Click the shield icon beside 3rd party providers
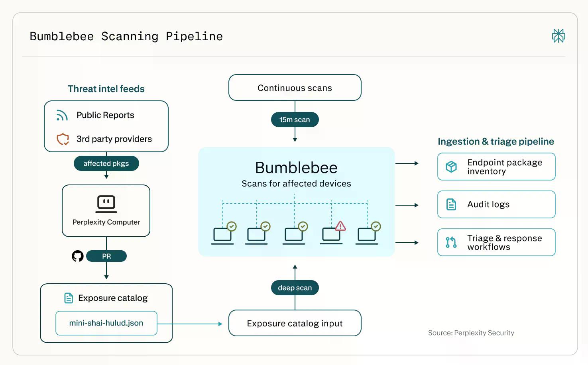588x365 pixels. pyautogui.click(x=63, y=139)
